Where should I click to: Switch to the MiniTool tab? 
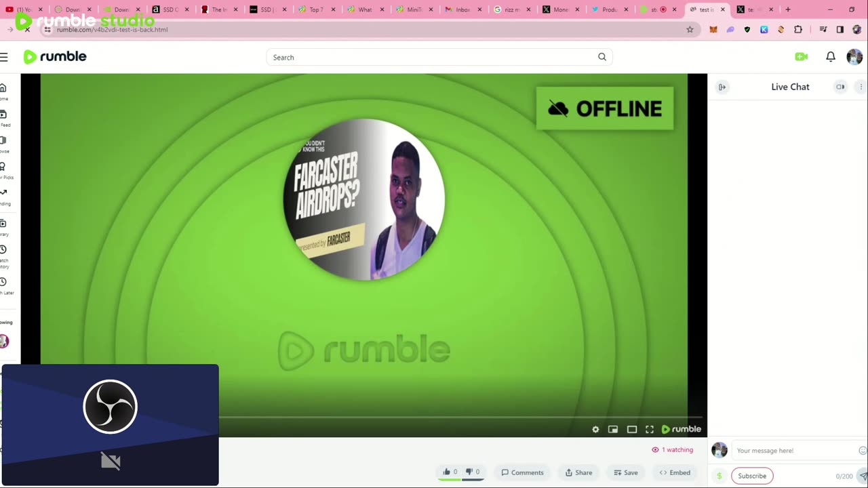pyautogui.click(x=414, y=9)
